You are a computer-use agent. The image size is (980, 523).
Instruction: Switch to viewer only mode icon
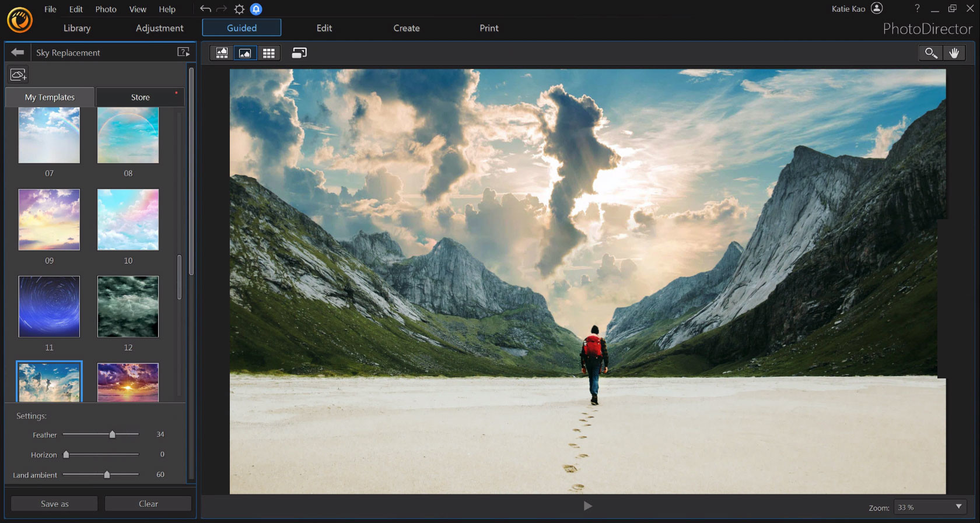tap(245, 53)
